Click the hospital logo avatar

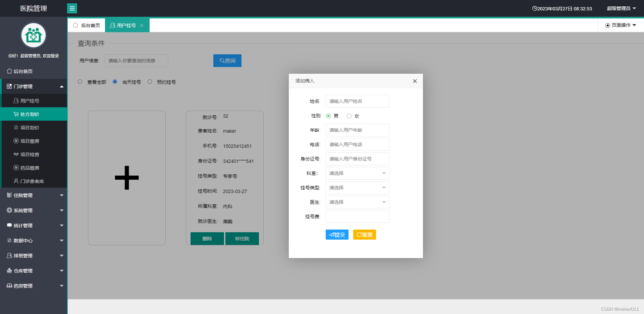click(x=34, y=35)
